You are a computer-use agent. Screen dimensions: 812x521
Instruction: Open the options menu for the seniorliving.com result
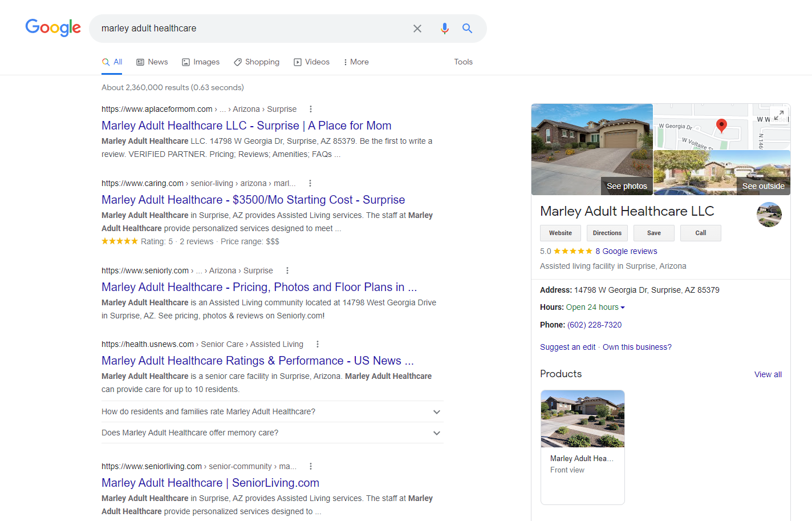pyautogui.click(x=311, y=466)
